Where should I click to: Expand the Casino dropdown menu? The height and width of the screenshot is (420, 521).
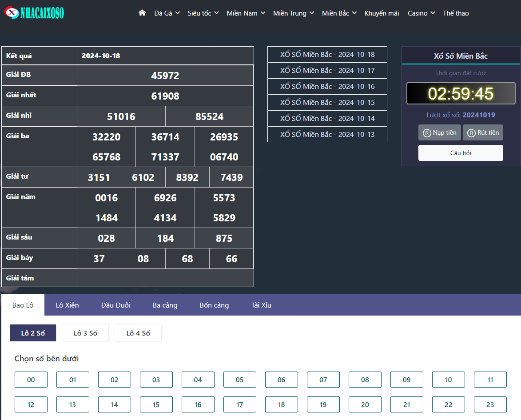pyautogui.click(x=421, y=13)
